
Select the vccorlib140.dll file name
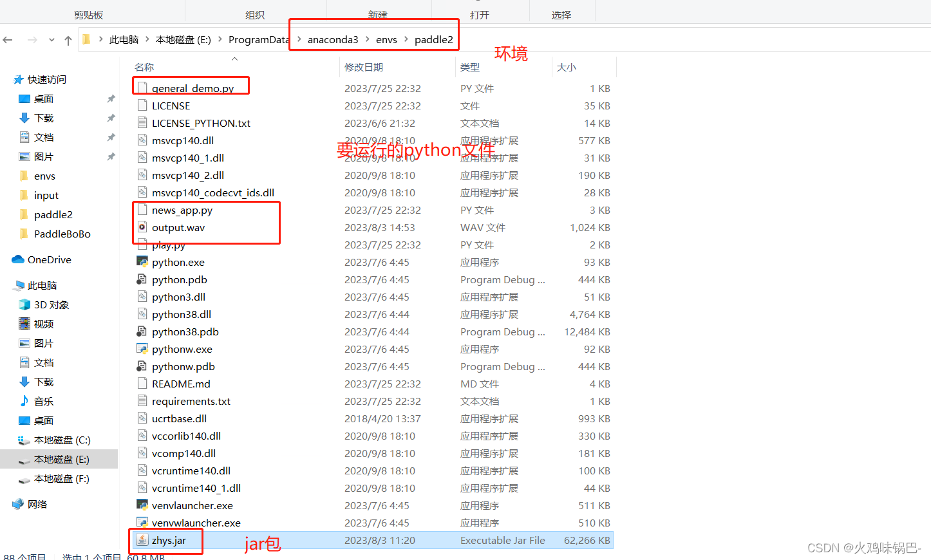187,436
